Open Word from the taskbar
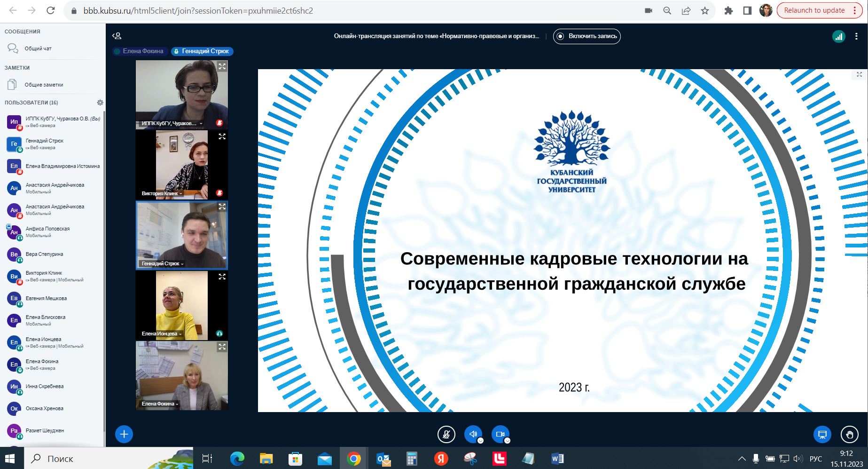Screen dimensions: 868x469 (x=557, y=459)
